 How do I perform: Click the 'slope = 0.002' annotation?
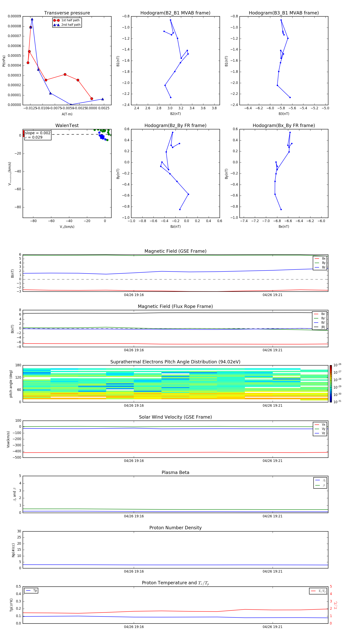38,133
